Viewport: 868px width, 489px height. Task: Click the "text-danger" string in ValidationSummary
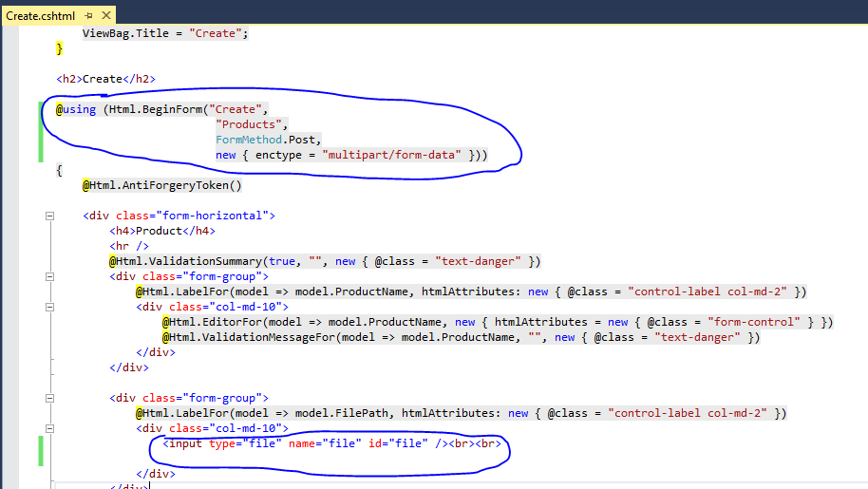tap(478, 261)
